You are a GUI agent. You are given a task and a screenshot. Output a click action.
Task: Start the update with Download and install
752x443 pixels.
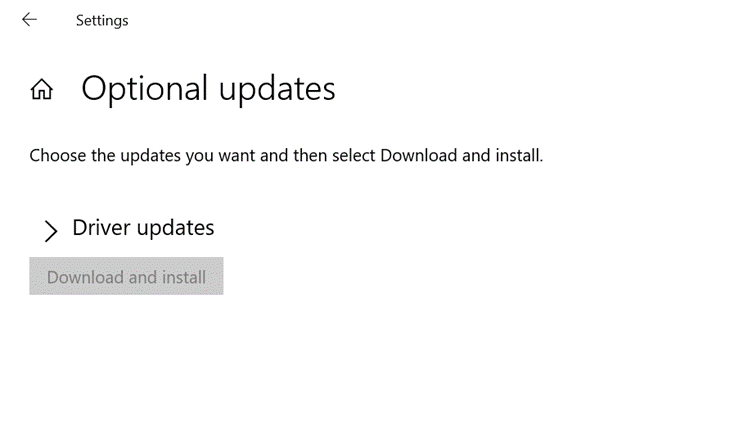pos(126,277)
